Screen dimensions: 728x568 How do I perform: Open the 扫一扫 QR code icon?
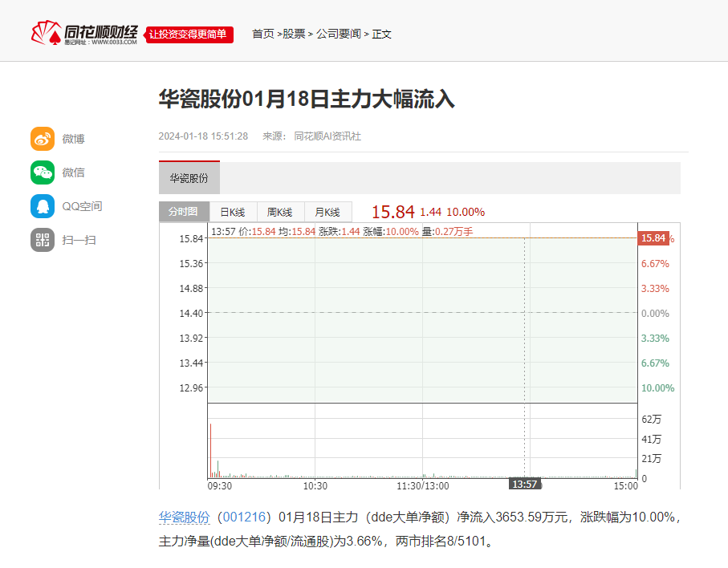pyautogui.click(x=43, y=240)
